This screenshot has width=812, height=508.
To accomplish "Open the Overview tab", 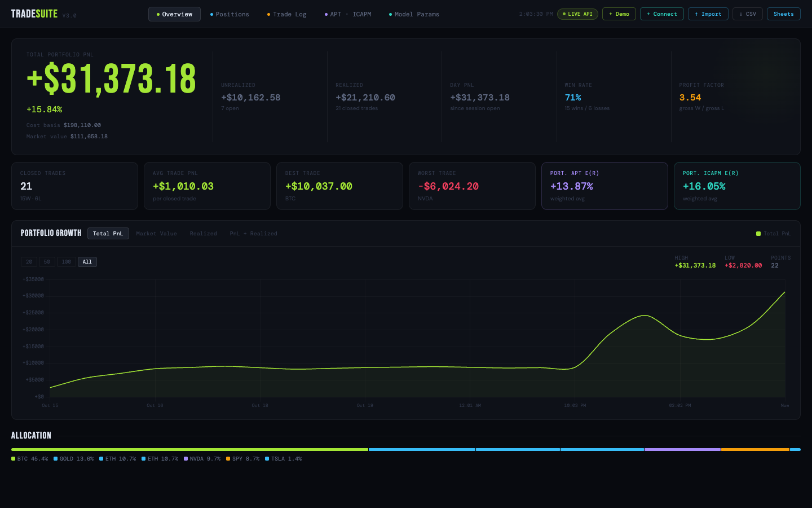I will 174,14.
